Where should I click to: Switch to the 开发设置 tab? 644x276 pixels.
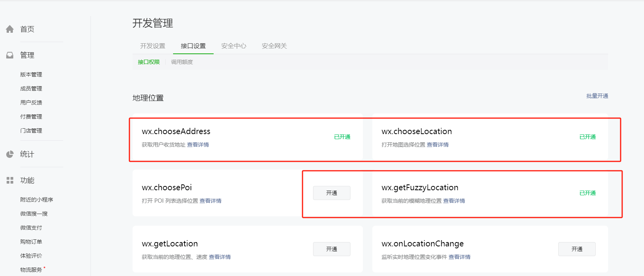coord(153,46)
